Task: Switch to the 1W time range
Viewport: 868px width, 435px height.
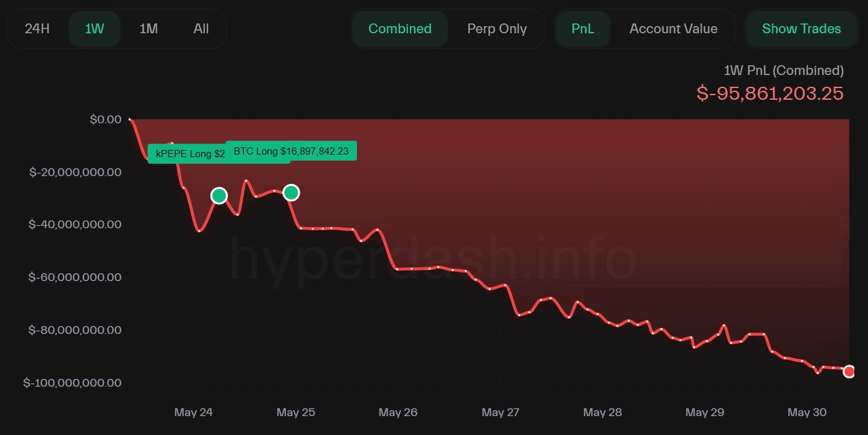Action: (x=94, y=29)
